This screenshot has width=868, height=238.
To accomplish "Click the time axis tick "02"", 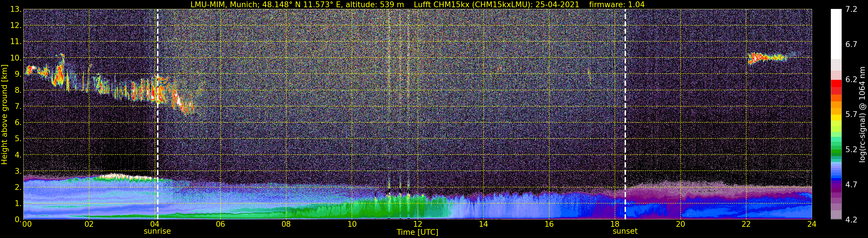I will [x=89, y=224].
